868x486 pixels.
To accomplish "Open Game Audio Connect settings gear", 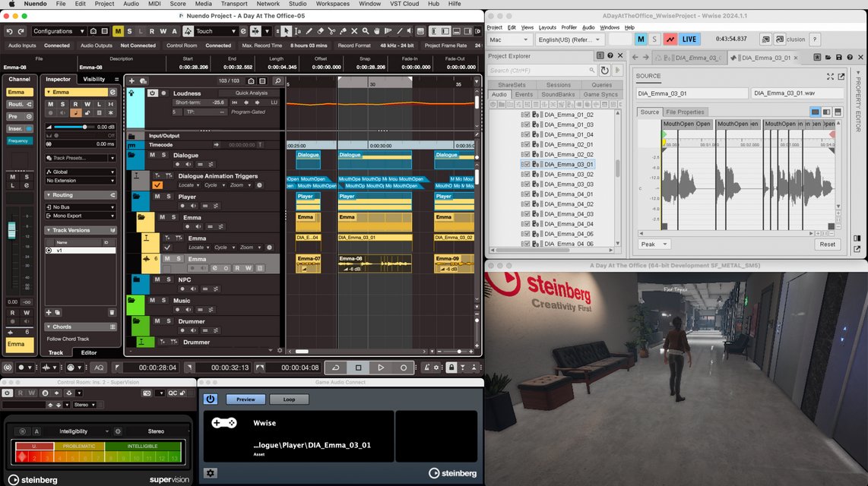I will coord(211,473).
